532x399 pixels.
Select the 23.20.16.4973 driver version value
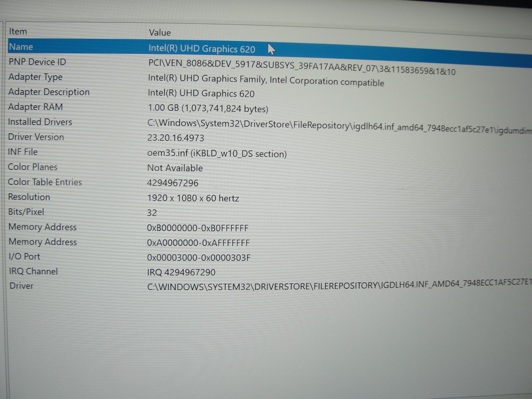click(176, 138)
